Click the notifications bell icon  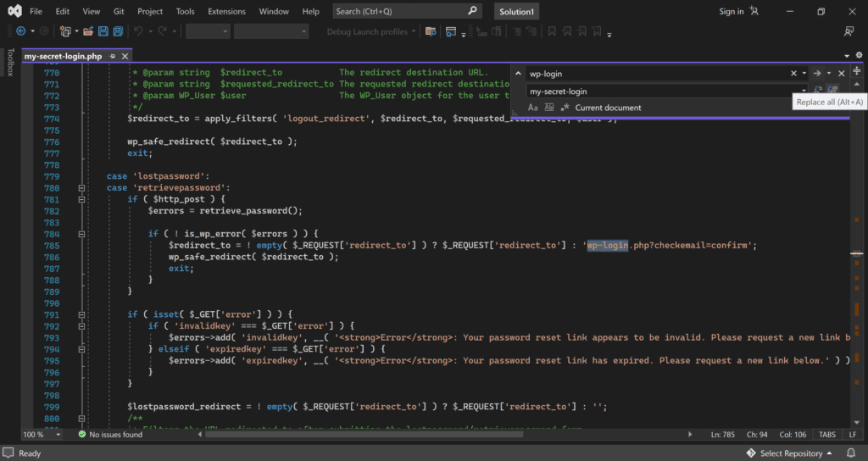click(851, 453)
